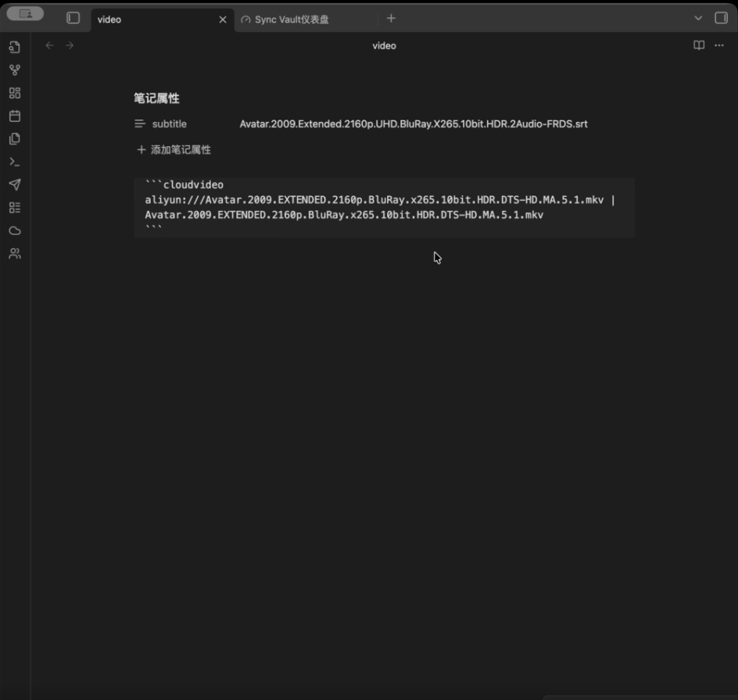Switch to reading view book icon

pyautogui.click(x=699, y=45)
